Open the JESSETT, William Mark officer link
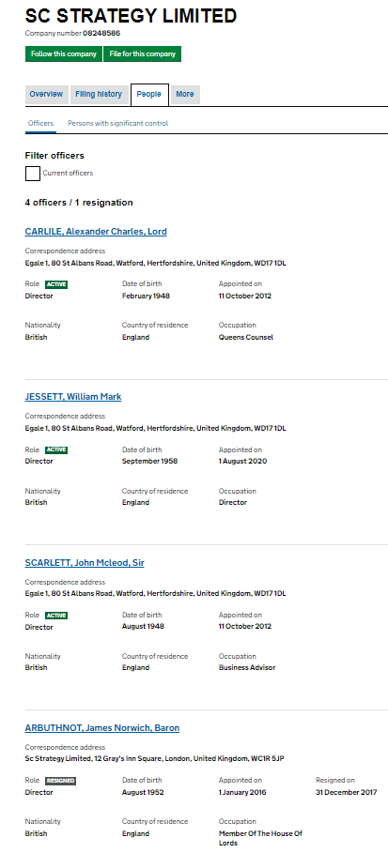This screenshot has width=388, height=868. pyautogui.click(x=73, y=396)
